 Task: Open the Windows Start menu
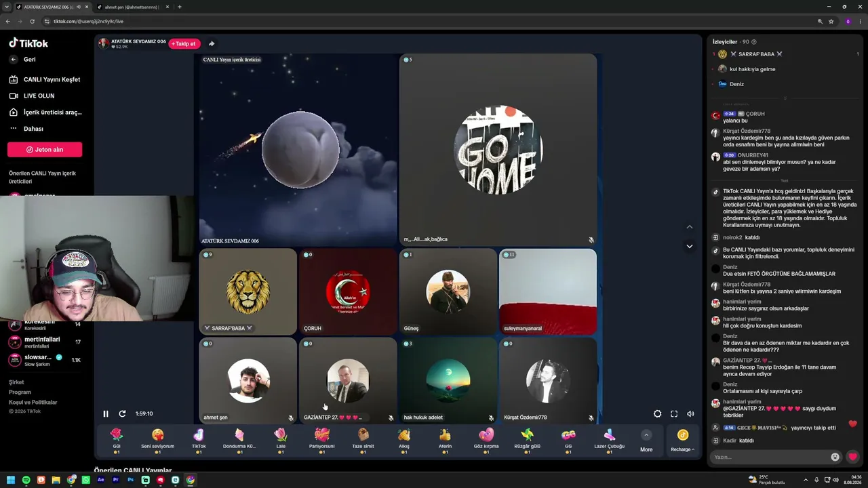(x=12, y=480)
